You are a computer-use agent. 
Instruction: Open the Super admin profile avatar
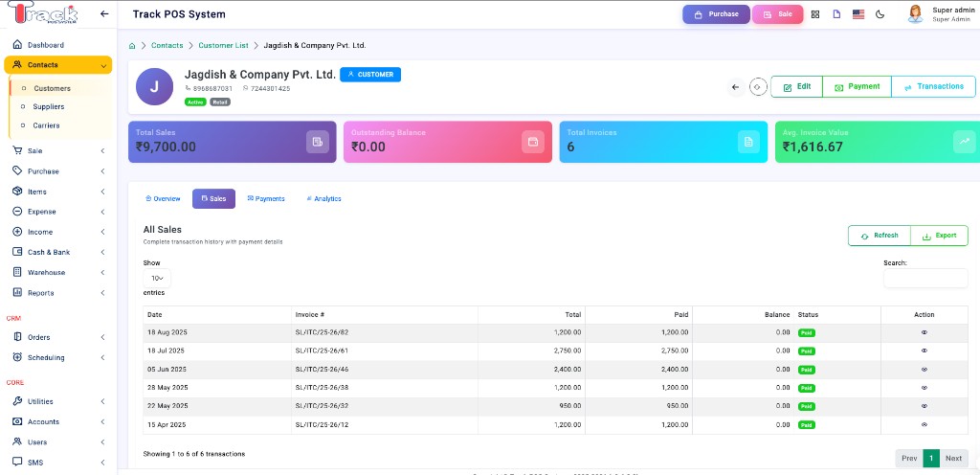[x=916, y=13]
